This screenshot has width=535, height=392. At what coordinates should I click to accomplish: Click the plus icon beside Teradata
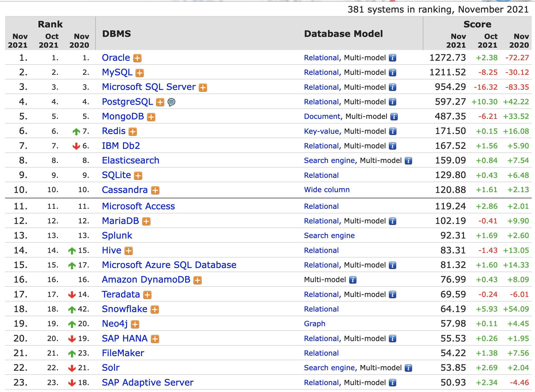(147, 295)
